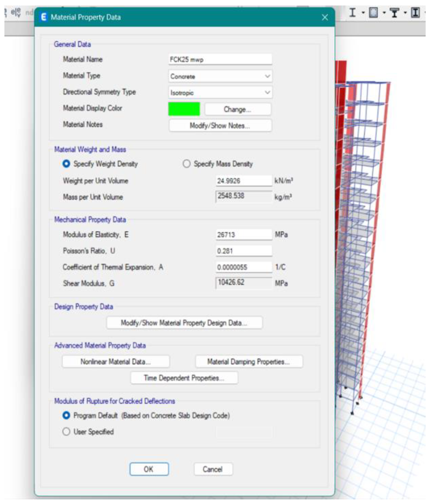Choose User Specified modulus of rupture
Screen dimensions: 432x504
66,432
